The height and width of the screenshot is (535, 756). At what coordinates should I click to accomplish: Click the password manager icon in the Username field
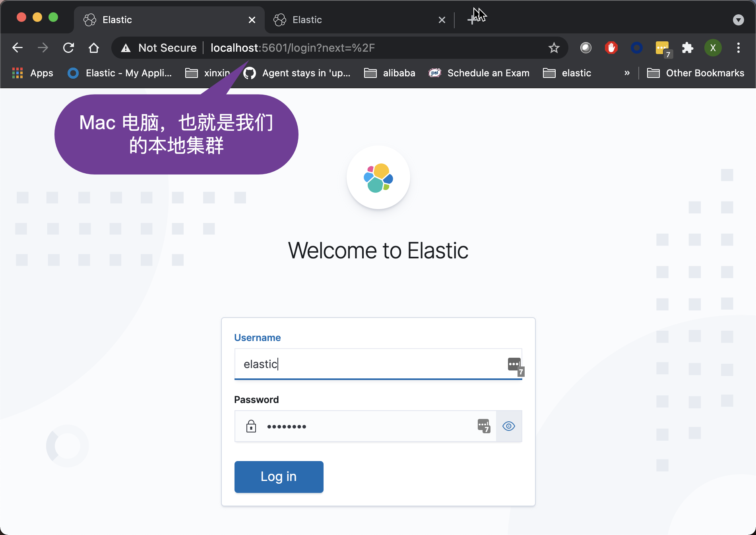[514, 364]
